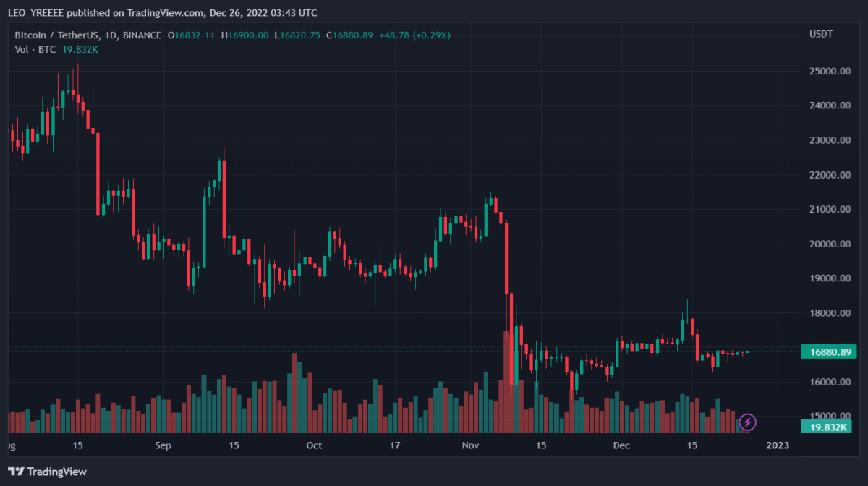This screenshot has width=868, height=486.
Task: Click the 25000.00 price axis label
Action: click(x=828, y=71)
